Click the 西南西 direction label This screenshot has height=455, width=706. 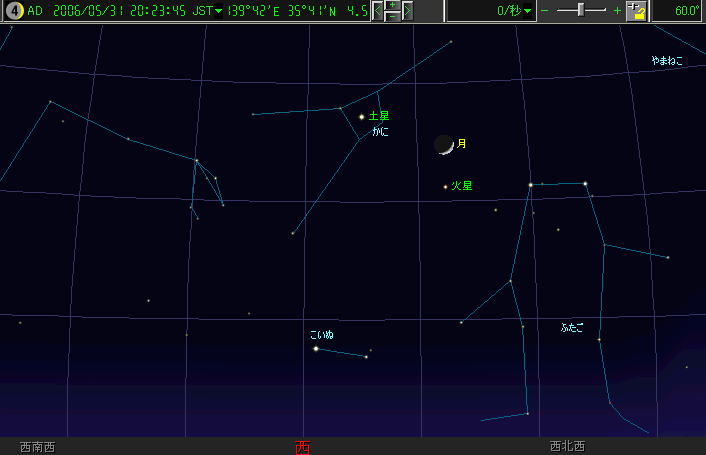pos(38,447)
